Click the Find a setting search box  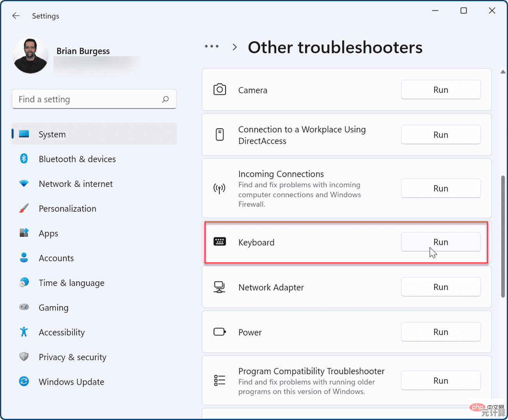94,99
